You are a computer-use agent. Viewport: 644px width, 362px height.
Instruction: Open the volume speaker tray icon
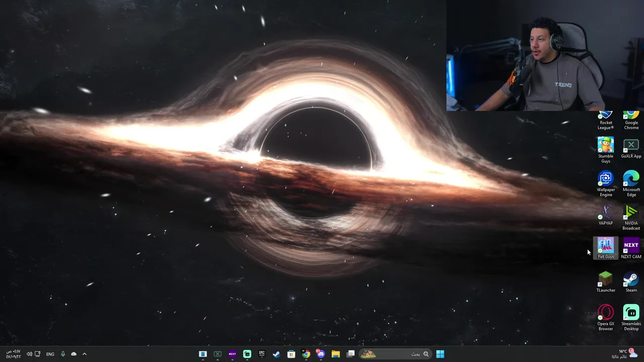coord(29,354)
